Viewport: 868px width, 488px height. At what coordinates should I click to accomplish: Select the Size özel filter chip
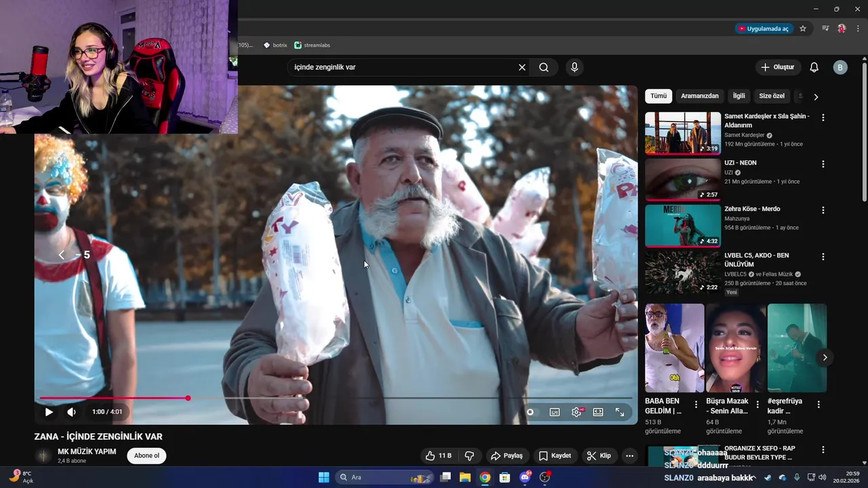(x=772, y=96)
